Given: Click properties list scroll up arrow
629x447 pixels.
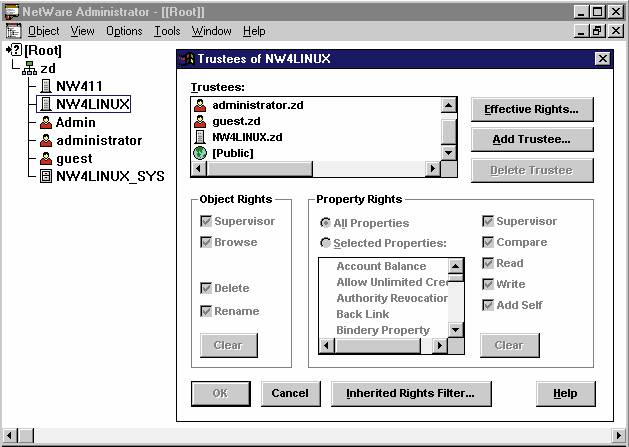Looking at the screenshot, I should (x=456, y=266).
